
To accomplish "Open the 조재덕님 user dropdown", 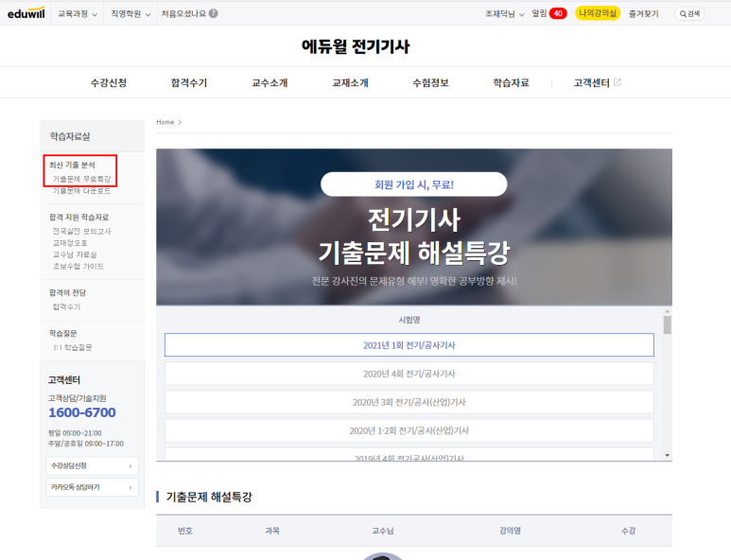I will coord(504,14).
